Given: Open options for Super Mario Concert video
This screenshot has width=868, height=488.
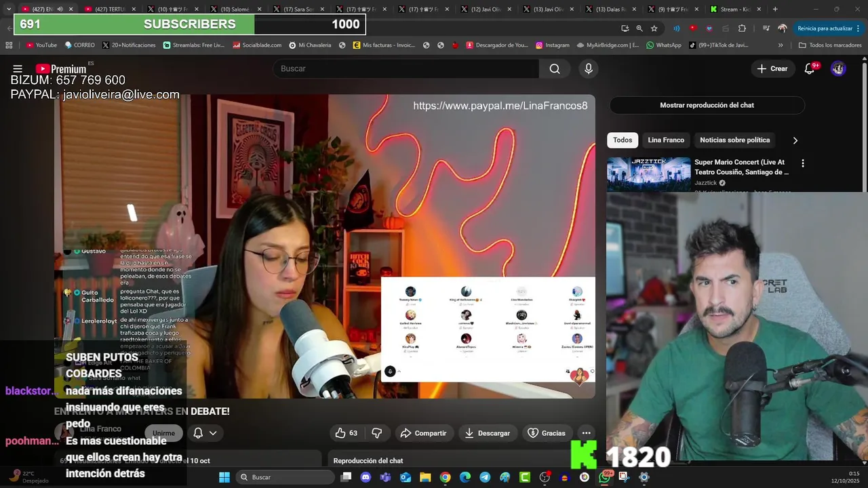Looking at the screenshot, I should click(803, 163).
